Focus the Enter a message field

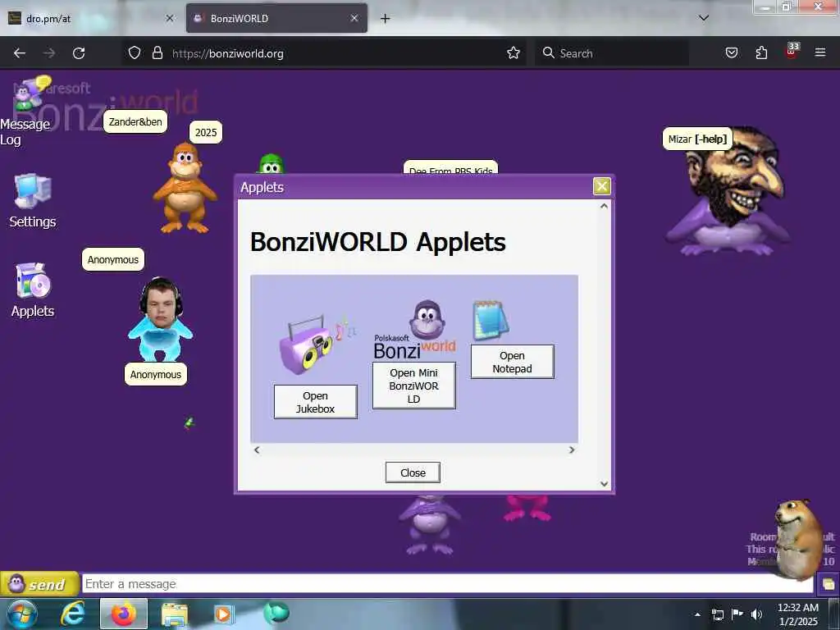coord(447,584)
